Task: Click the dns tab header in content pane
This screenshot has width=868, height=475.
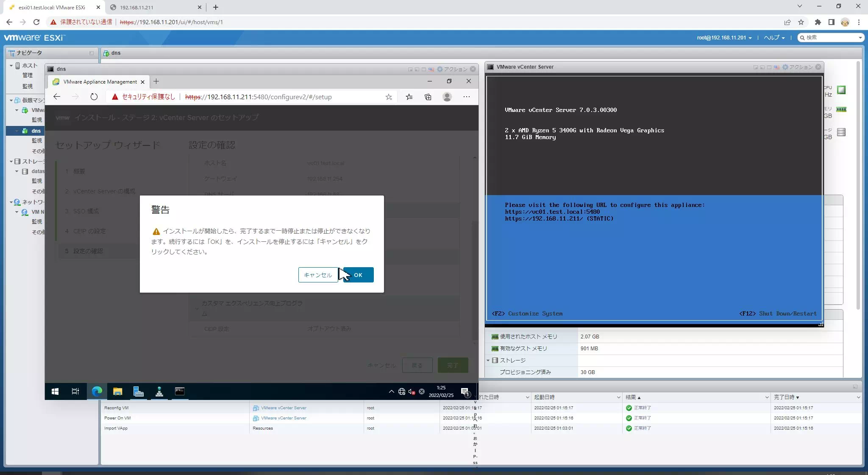Action: [x=112, y=53]
